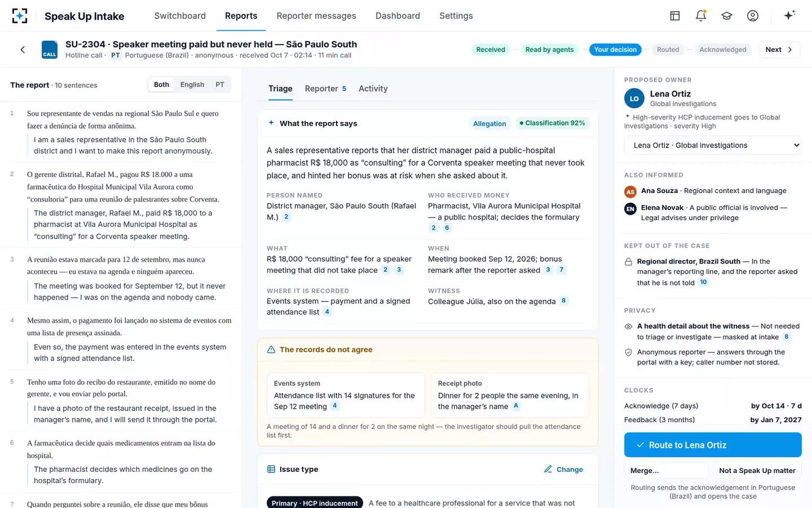Click the Allegation tag
The image size is (812, 508).
pos(489,124)
